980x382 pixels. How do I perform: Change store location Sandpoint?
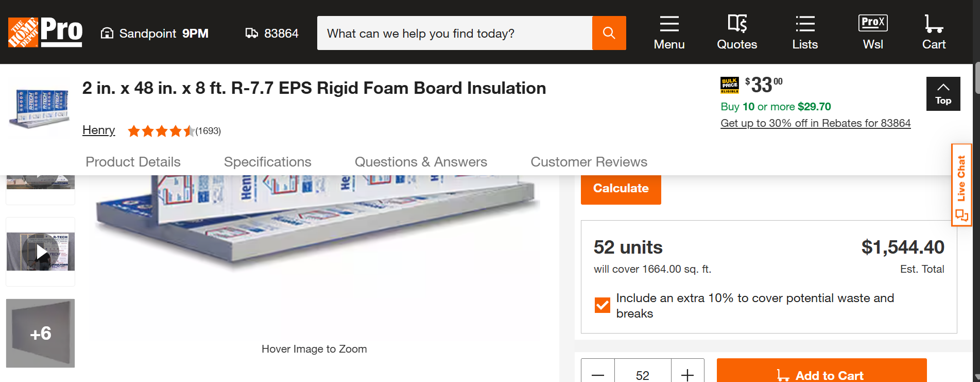pyautogui.click(x=154, y=34)
